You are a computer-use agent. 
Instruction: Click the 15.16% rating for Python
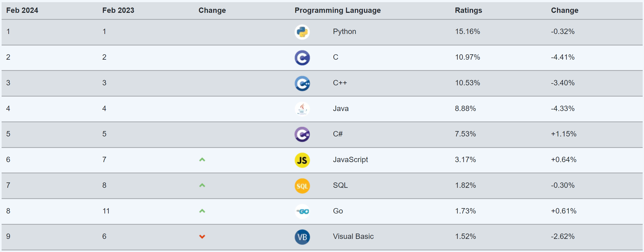(x=467, y=32)
